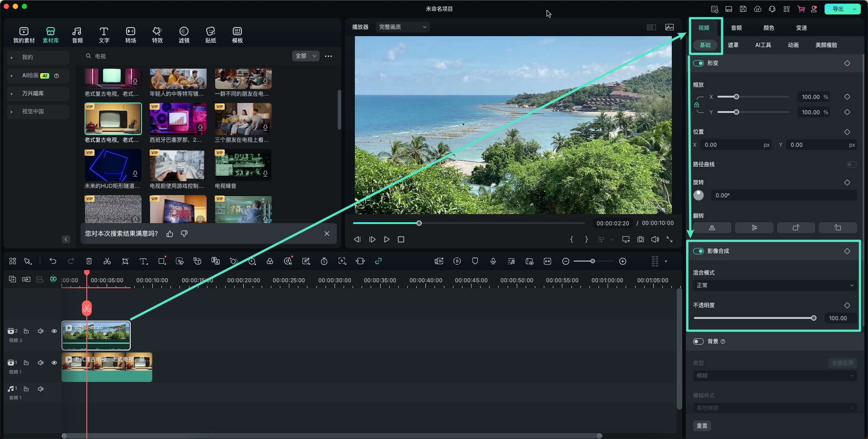This screenshot has height=439, width=868.
Task: Open the 贴纸 stickers panel
Action: [x=211, y=35]
